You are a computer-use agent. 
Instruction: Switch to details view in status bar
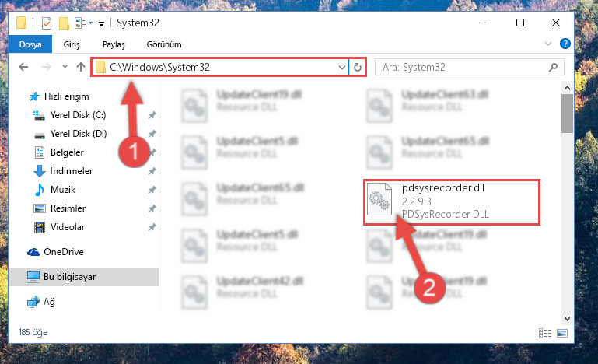tap(545, 333)
